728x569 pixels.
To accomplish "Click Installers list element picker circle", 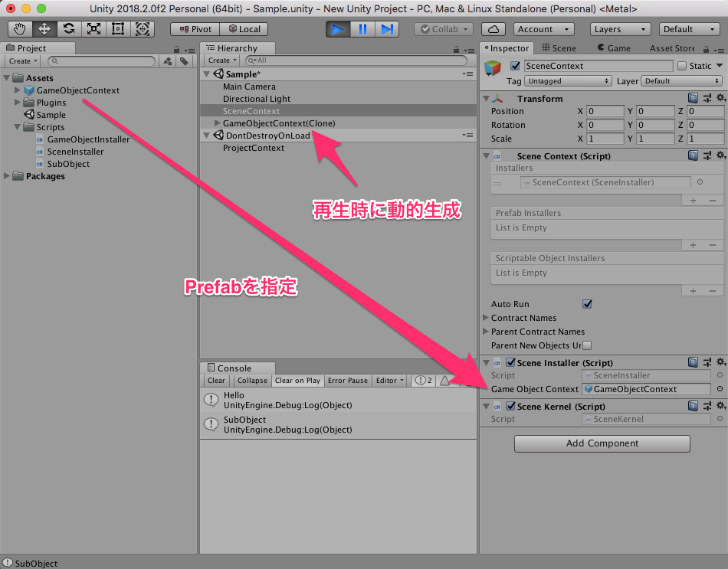I will coord(700,182).
